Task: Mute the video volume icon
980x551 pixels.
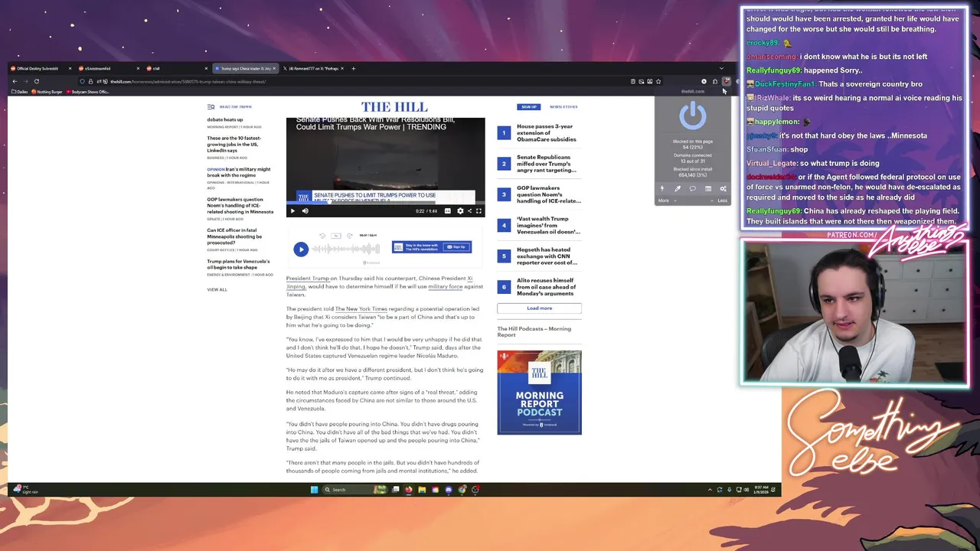Action: point(305,210)
